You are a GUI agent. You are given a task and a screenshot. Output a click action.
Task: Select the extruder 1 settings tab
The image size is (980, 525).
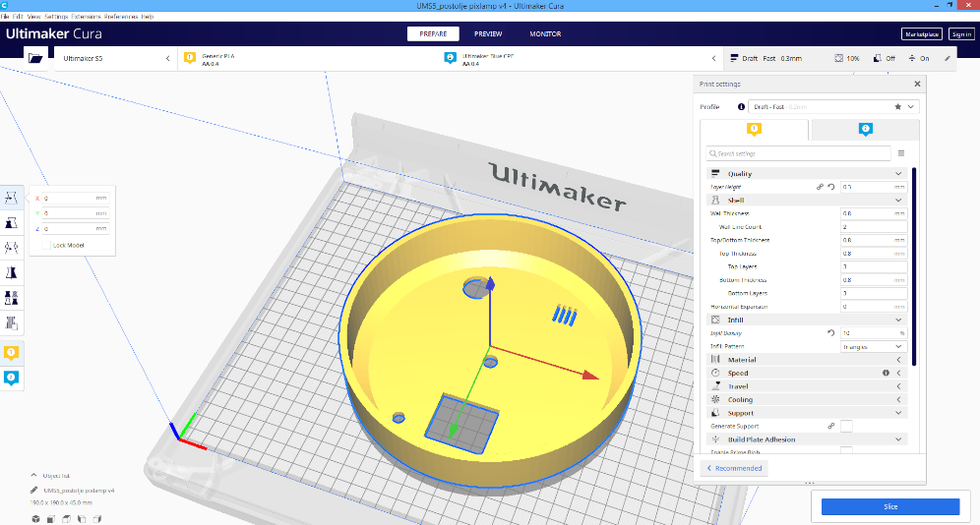coord(754,129)
